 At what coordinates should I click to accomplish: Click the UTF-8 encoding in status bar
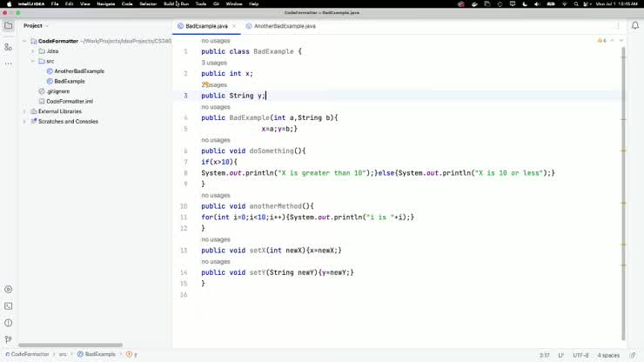580,355
